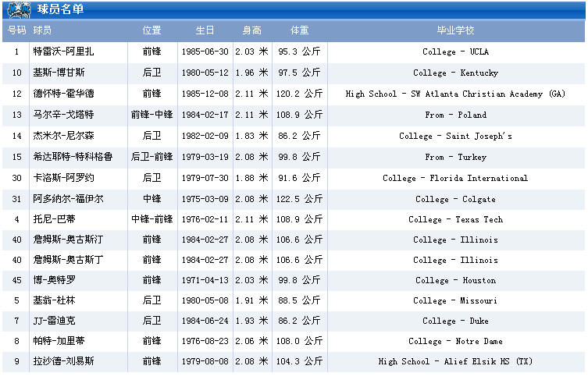This screenshot has width=588, height=387.
Task: Select the 体重 column header
Action: click(299, 30)
